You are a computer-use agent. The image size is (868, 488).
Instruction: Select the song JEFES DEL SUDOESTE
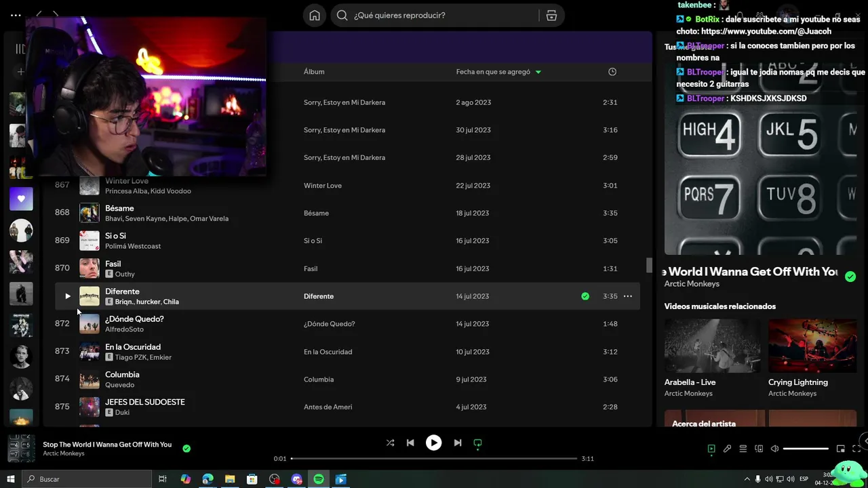(145, 402)
